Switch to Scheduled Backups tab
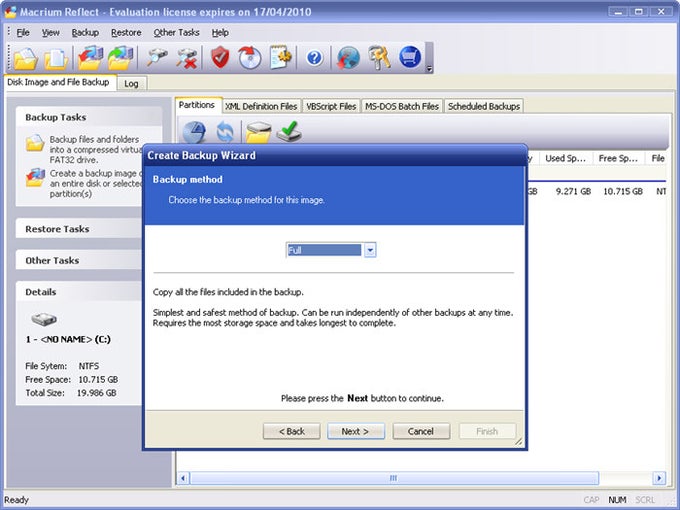The width and height of the screenshot is (680, 510). 484,106
